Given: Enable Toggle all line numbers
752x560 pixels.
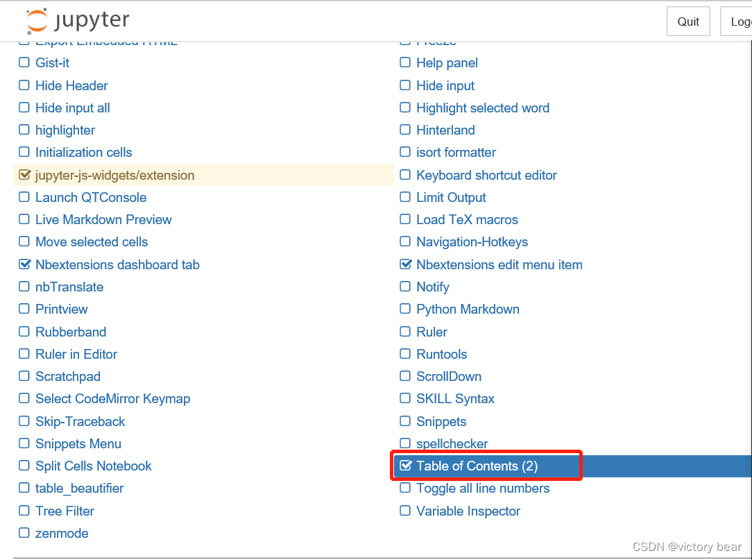Looking at the screenshot, I should pyautogui.click(x=405, y=489).
